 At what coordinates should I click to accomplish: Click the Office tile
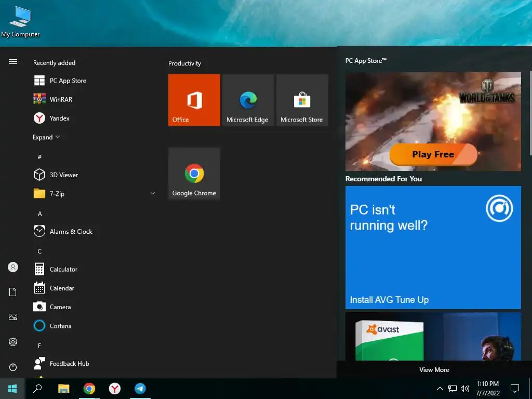[194, 100]
